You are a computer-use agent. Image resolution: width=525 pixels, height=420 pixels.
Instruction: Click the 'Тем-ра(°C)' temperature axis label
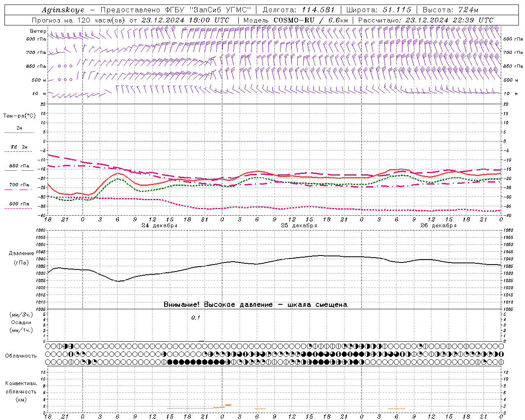pos(19,116)
